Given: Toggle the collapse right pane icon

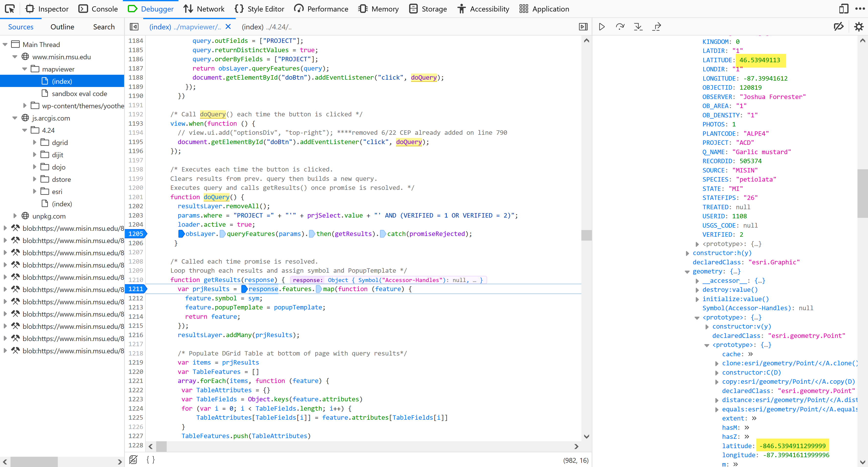Looking at the screenshot, I should [583, 27].
